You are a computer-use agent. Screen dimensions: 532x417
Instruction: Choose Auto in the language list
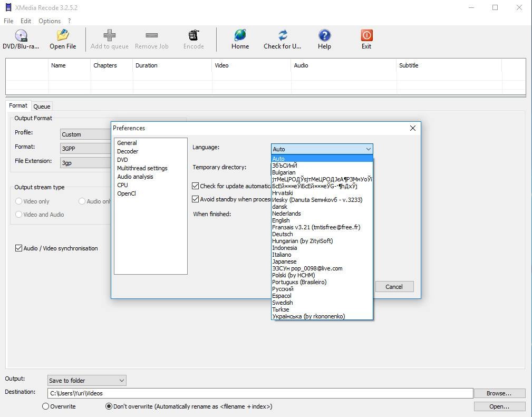click(x=322, y=159)
